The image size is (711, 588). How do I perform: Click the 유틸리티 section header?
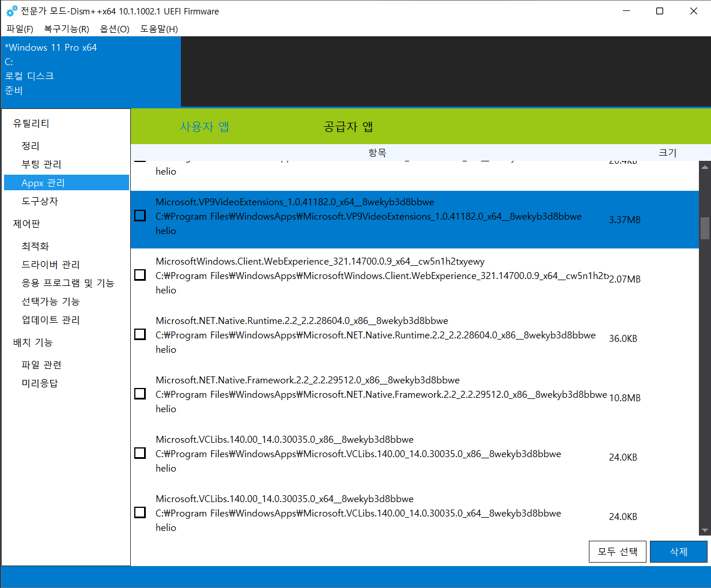pos(31,123)
